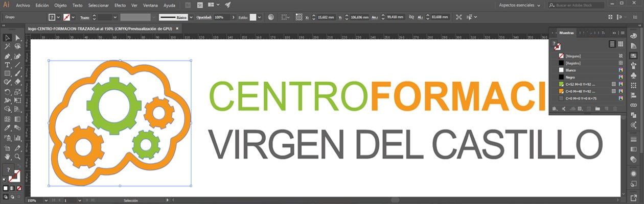This screenshot has width=644, height=204.
Task: Select the Line Segment tool
Action: click(17, 65)
